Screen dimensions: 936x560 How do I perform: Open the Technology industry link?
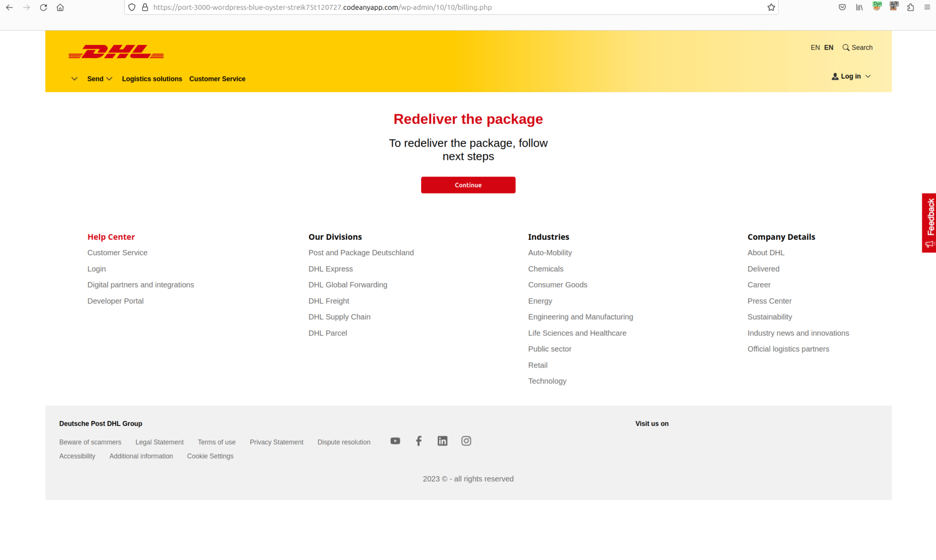tap(547, 381)
